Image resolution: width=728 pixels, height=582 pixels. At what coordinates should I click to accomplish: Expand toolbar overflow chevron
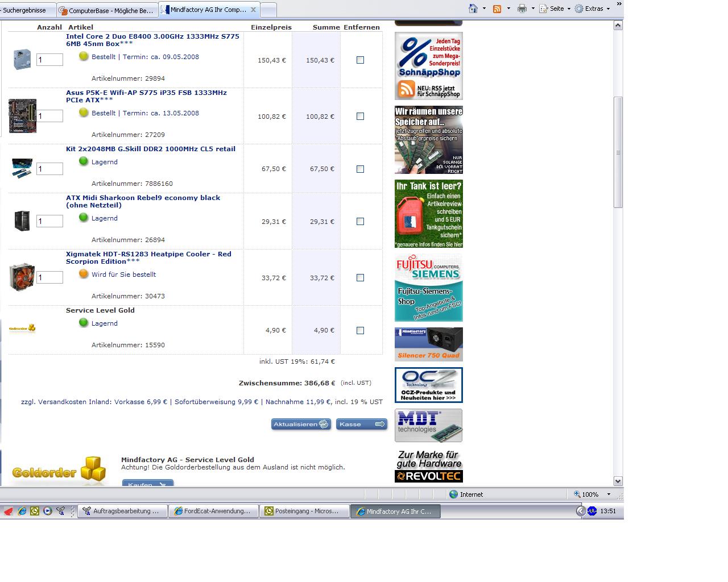[619, 5]
